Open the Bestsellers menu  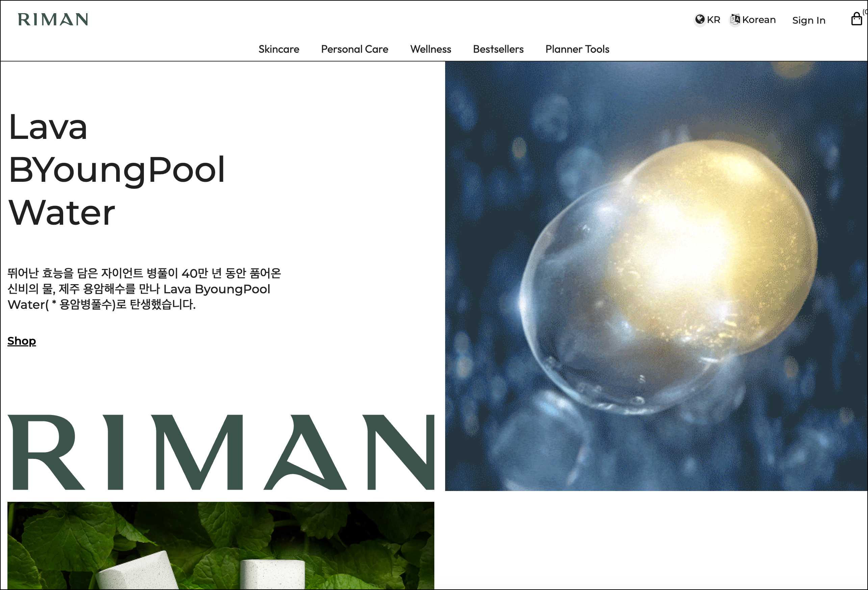pos(498,49)
